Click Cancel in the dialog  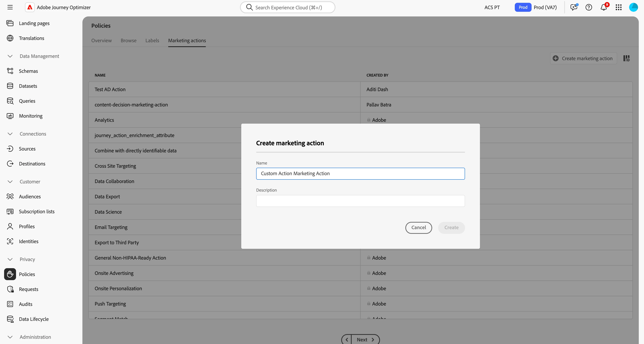(419, 228)
